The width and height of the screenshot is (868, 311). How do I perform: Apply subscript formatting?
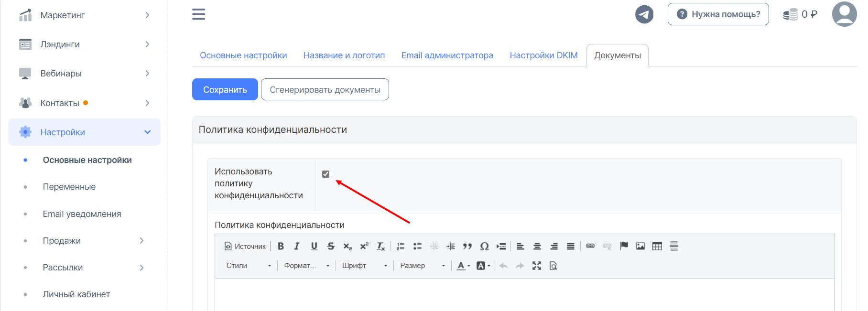point(347,246)
